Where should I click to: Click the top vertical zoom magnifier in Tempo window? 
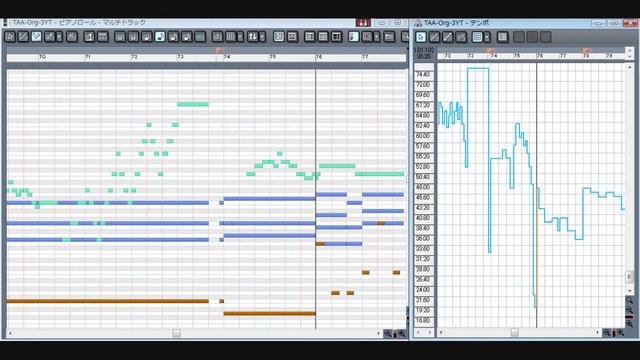629,300
